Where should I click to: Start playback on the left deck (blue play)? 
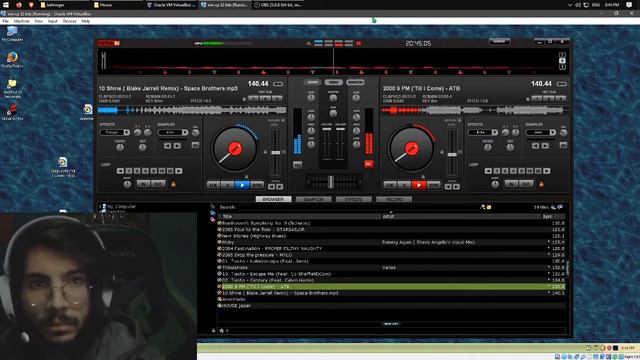(242, 185)
